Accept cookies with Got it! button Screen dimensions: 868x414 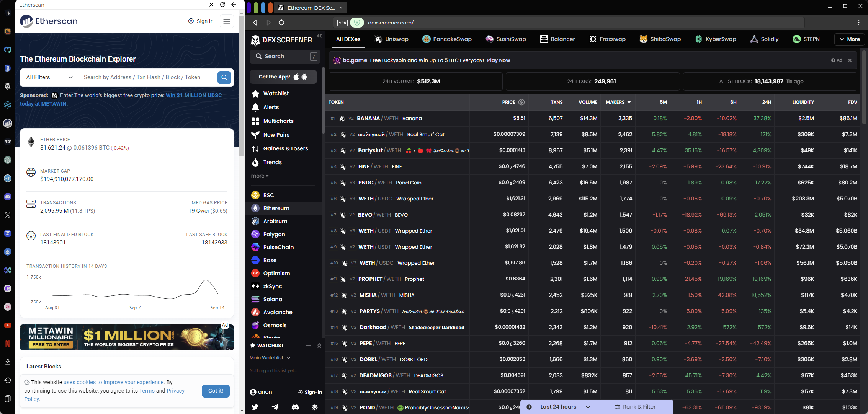216,391
